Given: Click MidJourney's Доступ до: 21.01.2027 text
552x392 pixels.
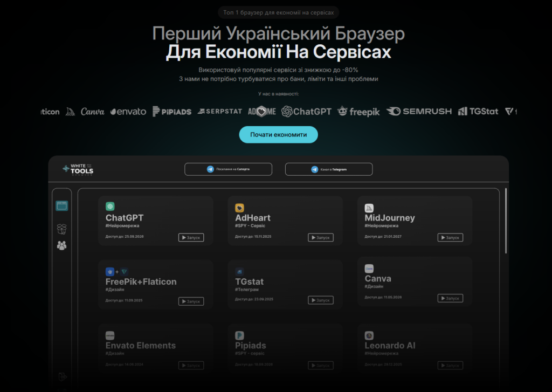Looking at the screenshot, I should [x=383, y=236].
